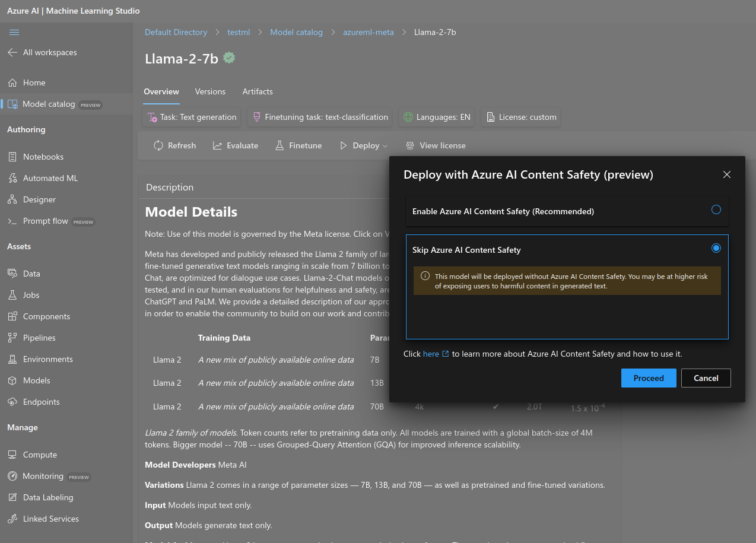The image size is (756, 543).
Task: Close the Deploy dialog with X
Action: (x=727, y=174)
